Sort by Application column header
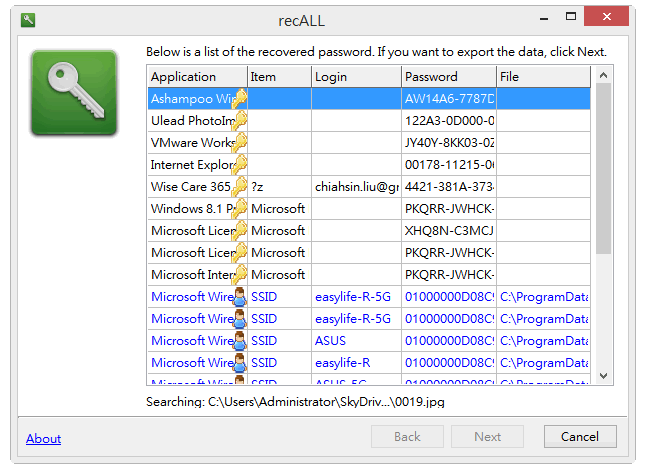The height and width of the screenshot is (465, 656). (197, 77)
